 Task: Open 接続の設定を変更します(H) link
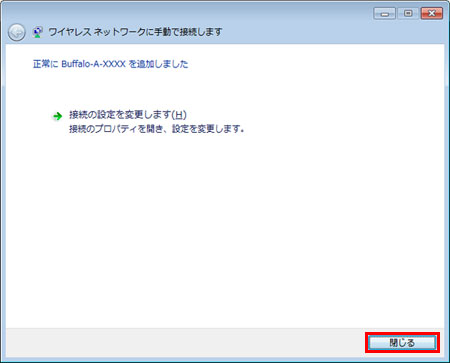coord(128,115)
